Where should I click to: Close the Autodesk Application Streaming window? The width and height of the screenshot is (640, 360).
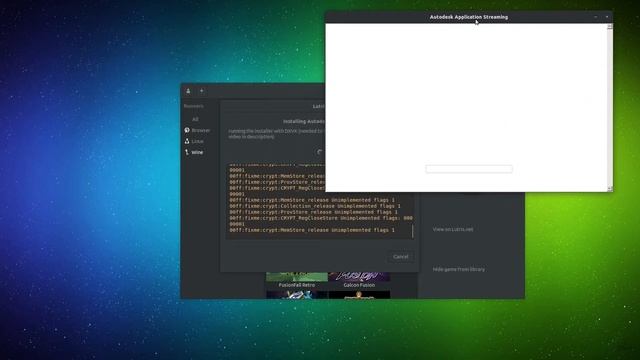click(607, 17)
